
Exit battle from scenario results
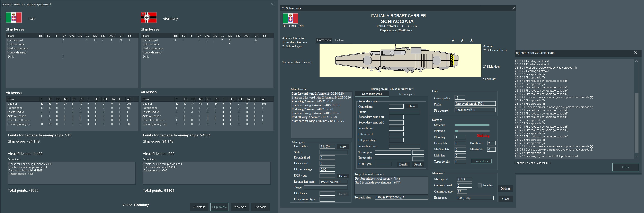pyautogui.click(x=260, y=207)
